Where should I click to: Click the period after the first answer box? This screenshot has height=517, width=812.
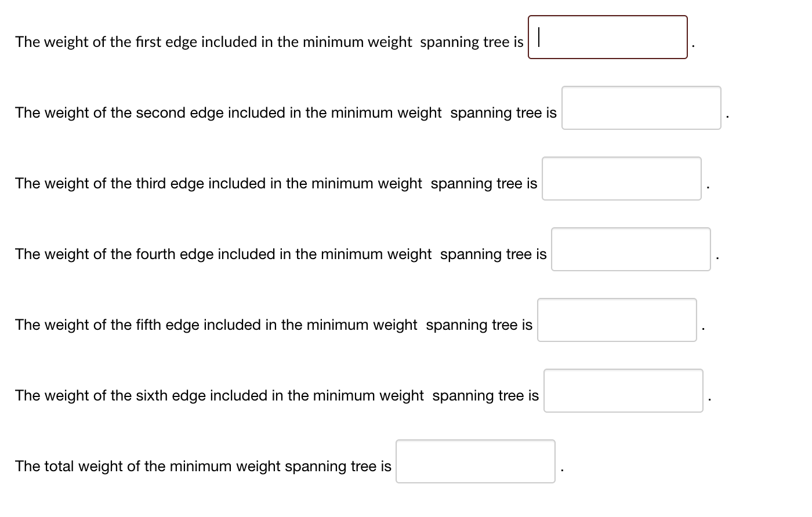[693, 45]
